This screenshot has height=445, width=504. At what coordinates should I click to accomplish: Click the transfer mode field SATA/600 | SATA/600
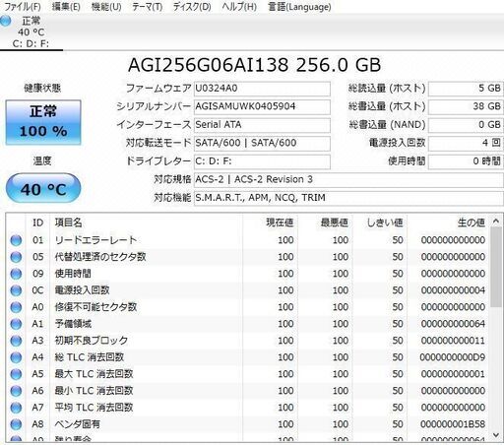(x=262, y=143)
